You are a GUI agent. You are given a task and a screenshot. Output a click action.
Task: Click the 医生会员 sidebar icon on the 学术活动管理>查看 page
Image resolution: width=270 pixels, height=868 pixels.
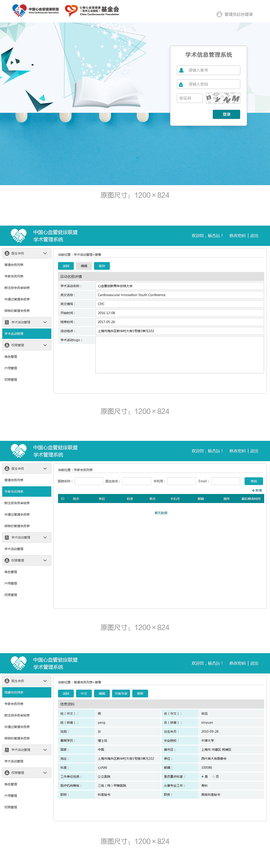coord(7,253)
